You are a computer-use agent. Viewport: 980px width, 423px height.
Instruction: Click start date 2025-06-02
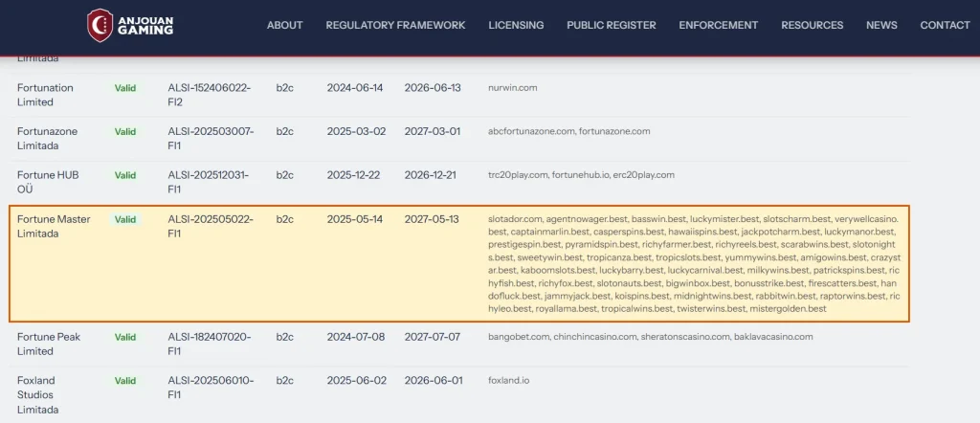[x=356, y=381]
